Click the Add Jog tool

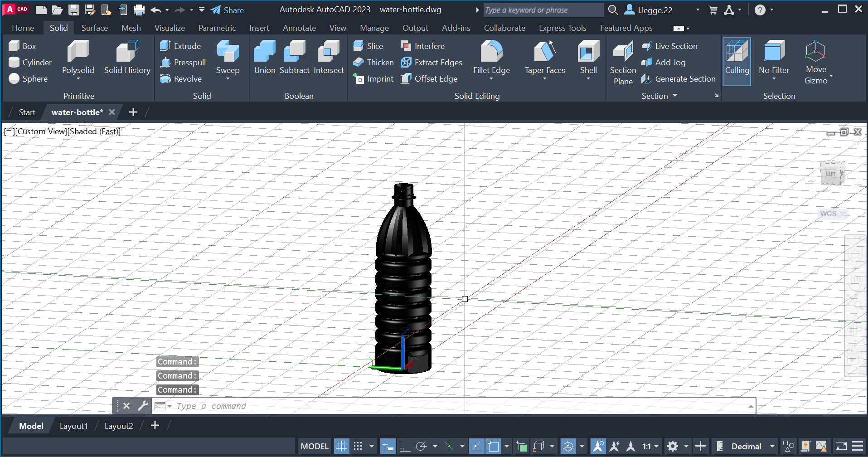click(x=664, y=62)
